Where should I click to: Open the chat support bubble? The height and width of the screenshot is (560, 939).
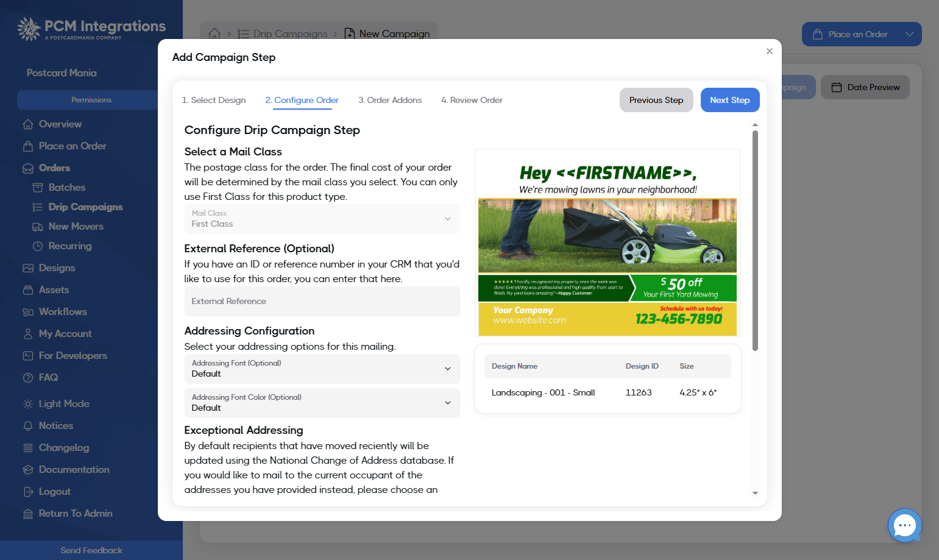[x=905, y=525]
